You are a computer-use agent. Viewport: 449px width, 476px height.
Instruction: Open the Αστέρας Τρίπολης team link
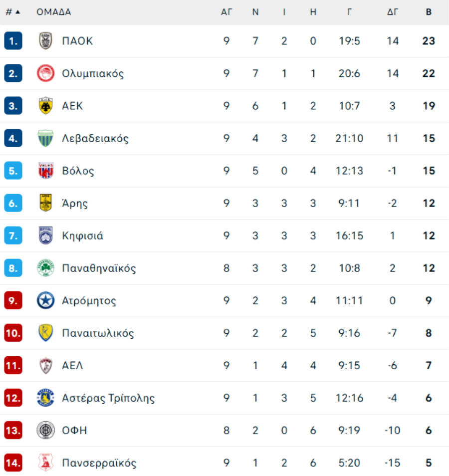(x=108, y=398)
